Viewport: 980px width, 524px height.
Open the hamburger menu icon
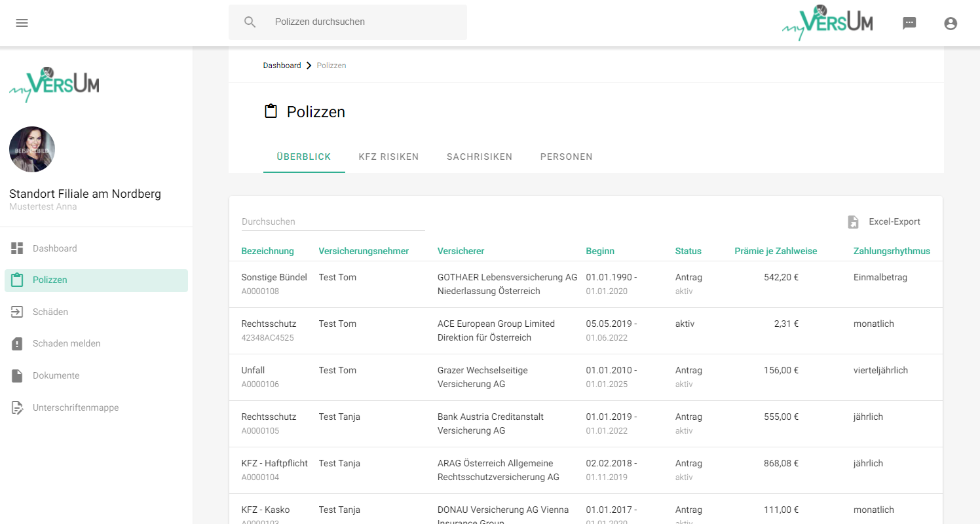(22, 23)
